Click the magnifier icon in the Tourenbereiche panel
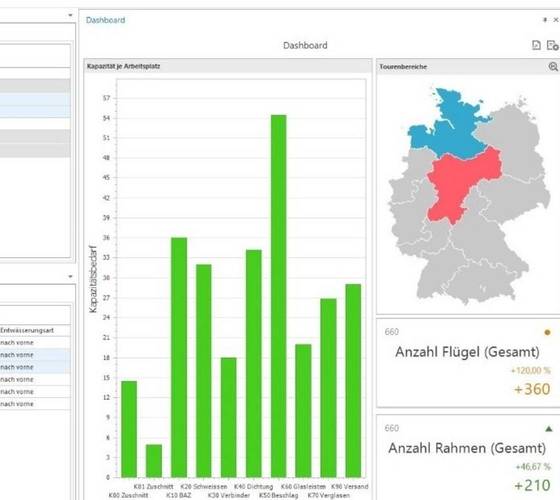This screenshot has height=500, width=560. pyautogui.click(x=553, y=66)
